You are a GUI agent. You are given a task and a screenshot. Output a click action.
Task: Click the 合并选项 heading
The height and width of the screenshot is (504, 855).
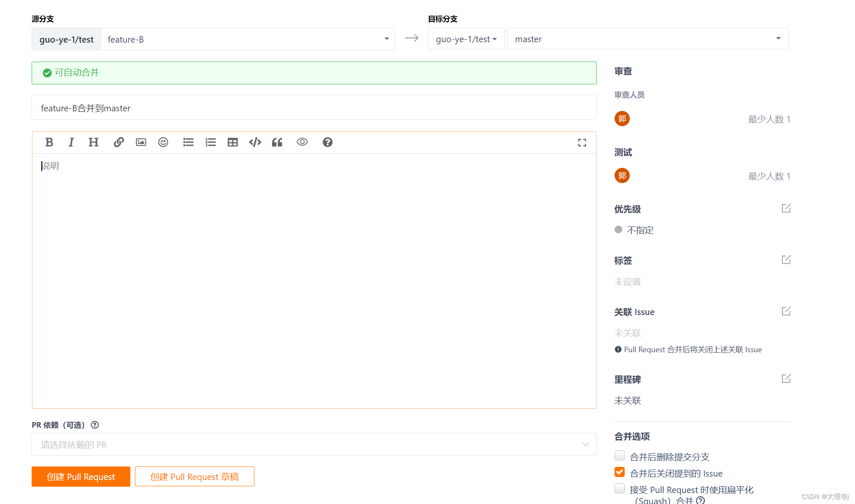coord(632,437)
